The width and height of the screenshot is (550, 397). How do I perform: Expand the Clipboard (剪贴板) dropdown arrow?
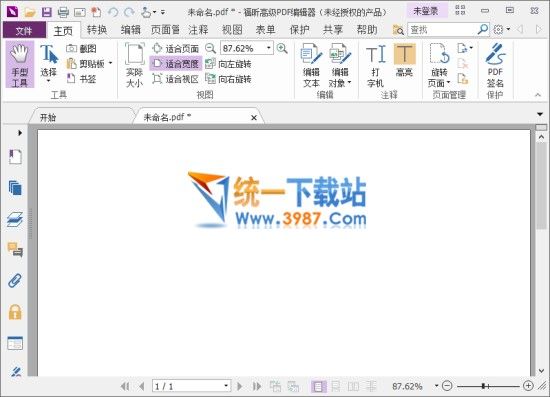click(x=110, y=63)
